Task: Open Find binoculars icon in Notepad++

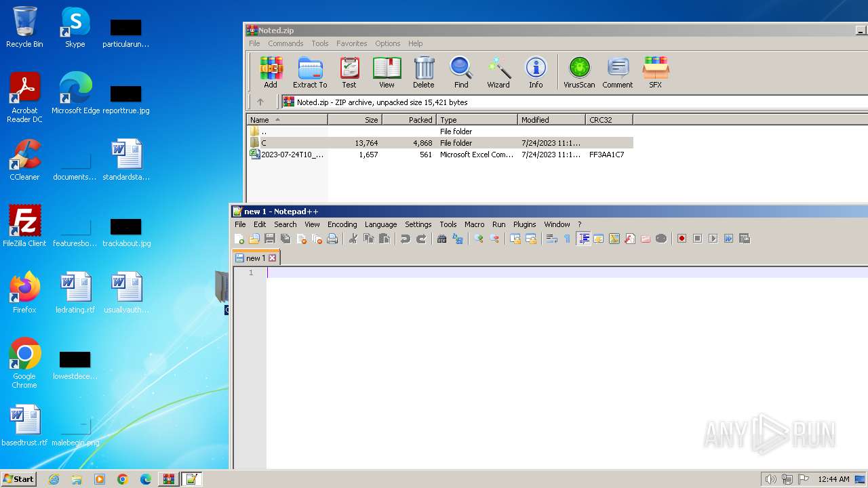Action: click(x=441, y=239)
